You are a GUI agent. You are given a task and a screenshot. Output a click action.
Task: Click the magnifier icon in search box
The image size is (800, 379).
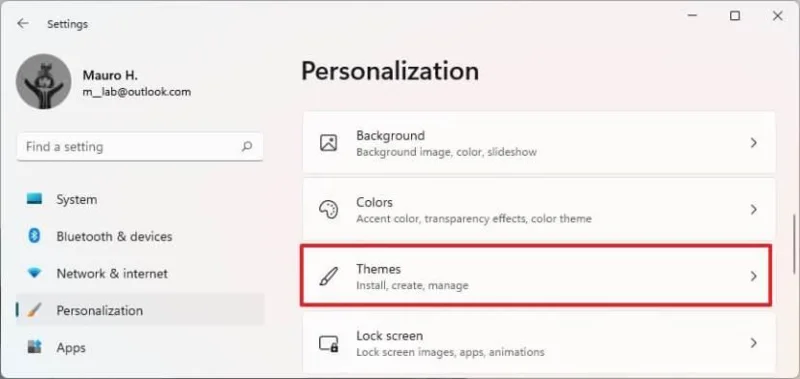click(247, 147)
